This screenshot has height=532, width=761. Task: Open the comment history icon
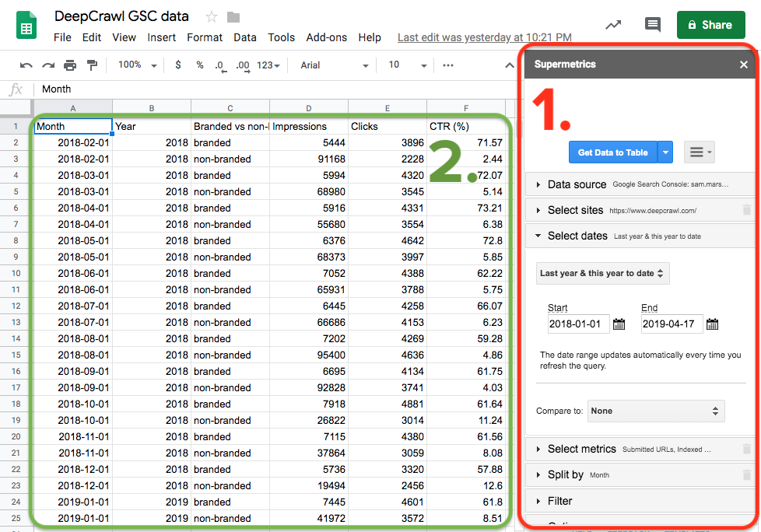pos(652,25)
